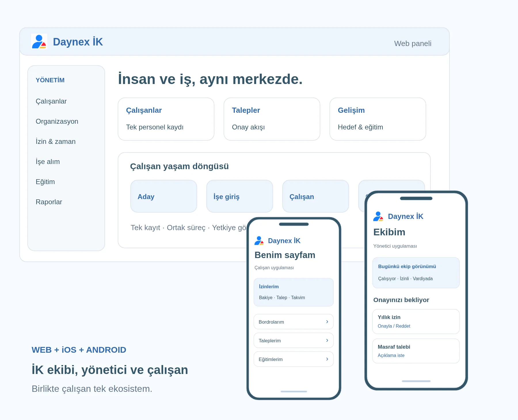Select Çalışanlar in the sidebar menu
This screenshot has height=420, width=518.
point(51,101)
